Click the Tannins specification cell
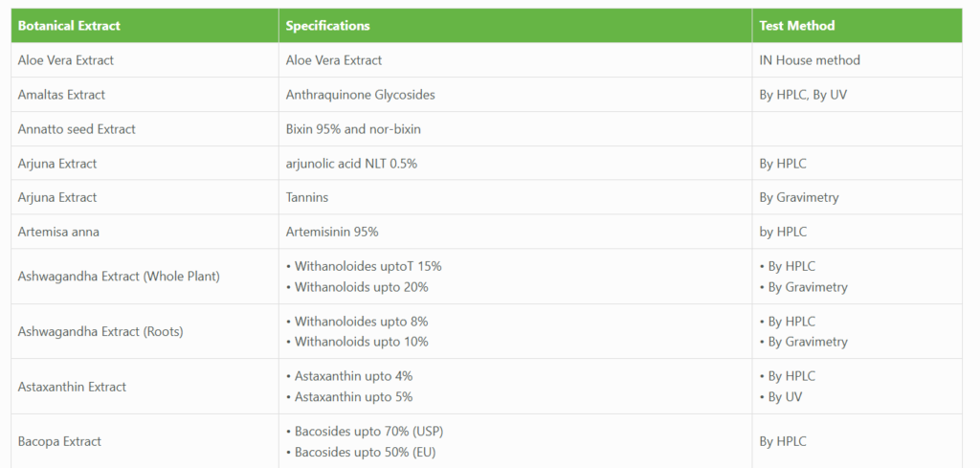The height and width of the screenshot is (468, 980). [x=306, y=198]
